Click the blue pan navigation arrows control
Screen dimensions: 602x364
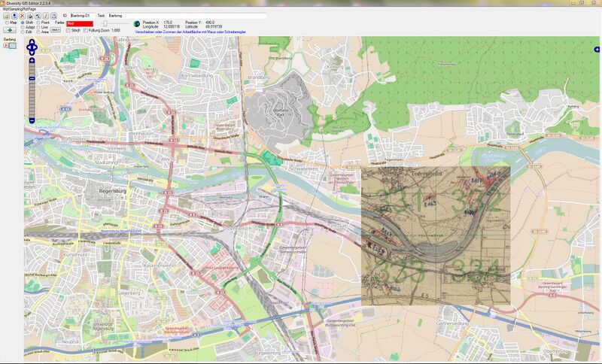32,47
